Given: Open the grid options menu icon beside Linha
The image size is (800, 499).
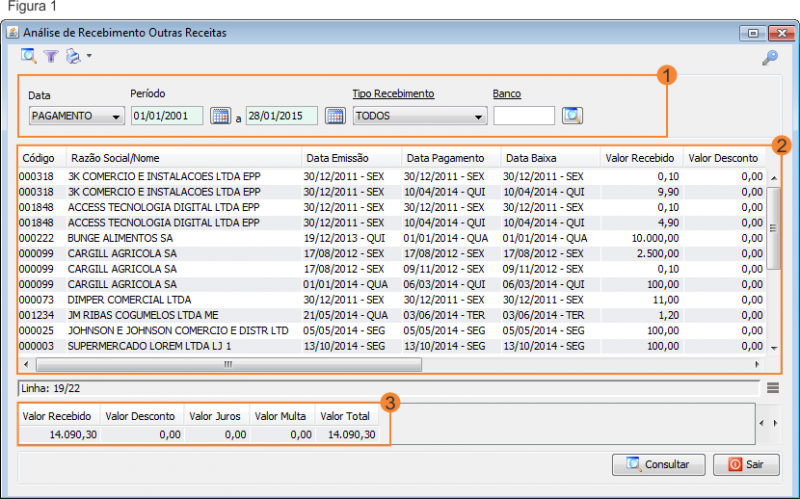Looking at the screenshot, I should pyautogui.click(x=773, y=388).
